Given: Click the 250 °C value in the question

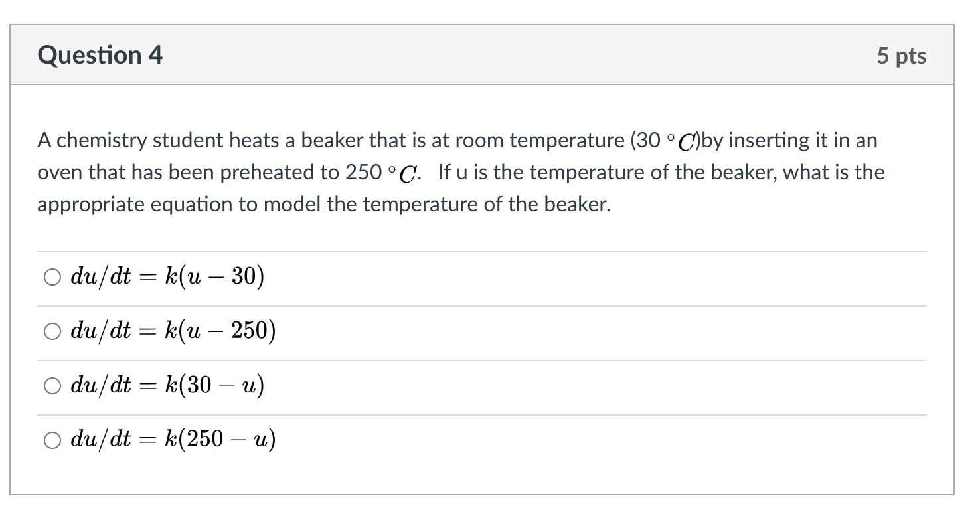Looking at the screenshot, I should [x=372, y=171].
